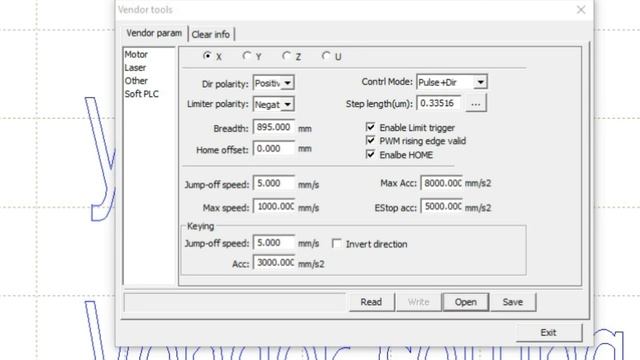Select Other in the category list
Image resolution: width=640 pixels, height=360 pixels.
tap(136, 80)
